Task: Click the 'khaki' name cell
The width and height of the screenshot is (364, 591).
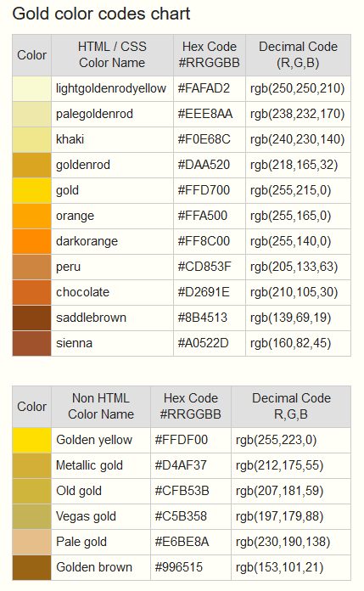Action: (x=112, y=140)
